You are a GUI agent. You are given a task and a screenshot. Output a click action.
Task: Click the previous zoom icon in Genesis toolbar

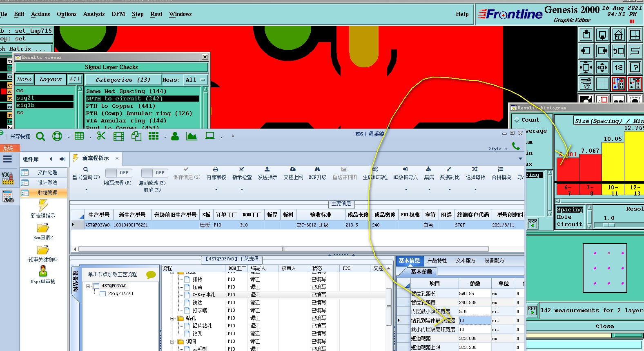[x=618, y=51]
